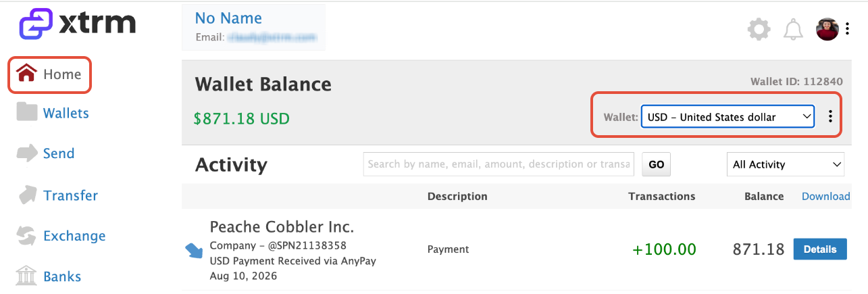Open the notifications bell
The image size is (868, 294).
(x=793, y=29)
